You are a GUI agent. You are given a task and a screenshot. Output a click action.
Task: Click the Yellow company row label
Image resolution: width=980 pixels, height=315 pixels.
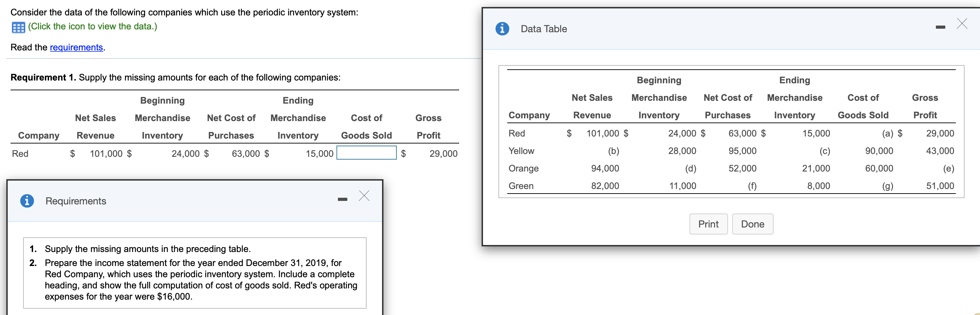(521, 151)
